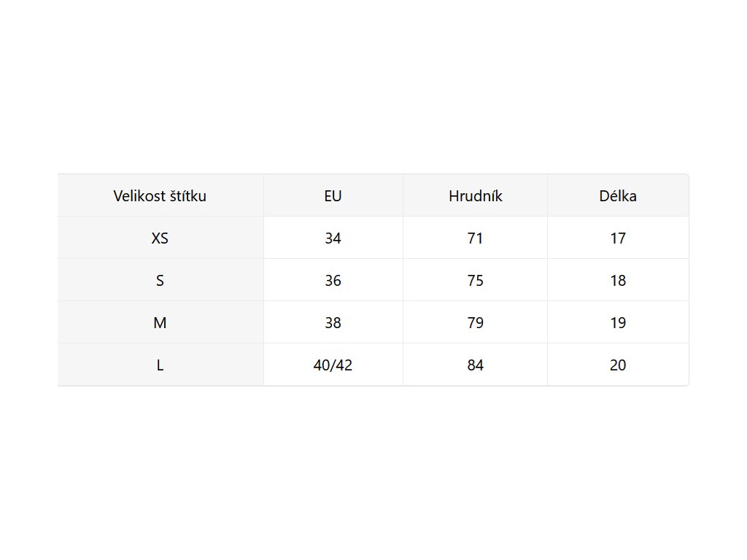Viewport: 747px width, 560px height.
Task: Click length value 18 cell
Action: 618,281
